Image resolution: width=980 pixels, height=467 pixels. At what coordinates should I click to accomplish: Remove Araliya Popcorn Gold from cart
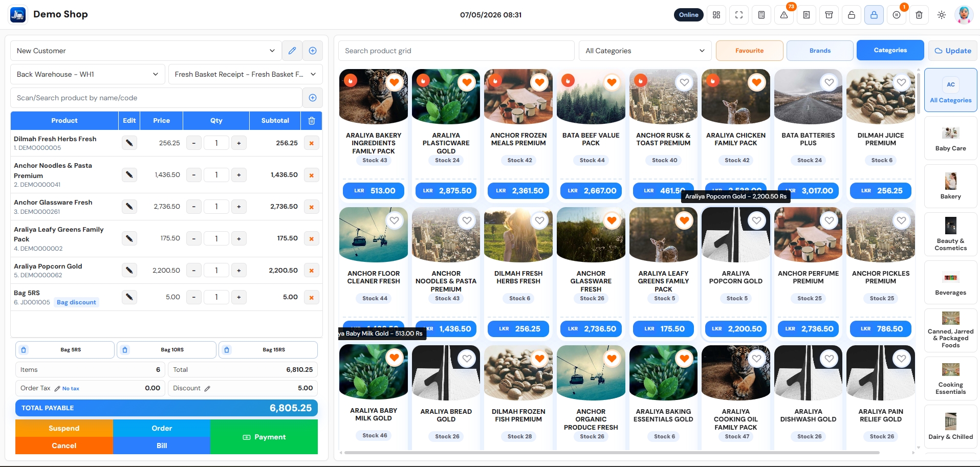click(312, 271)
